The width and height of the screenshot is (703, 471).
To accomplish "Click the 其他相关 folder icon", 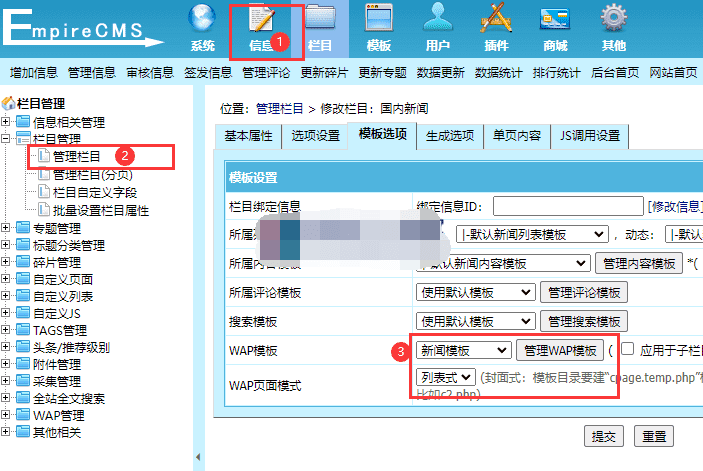I will click(23, 432).
